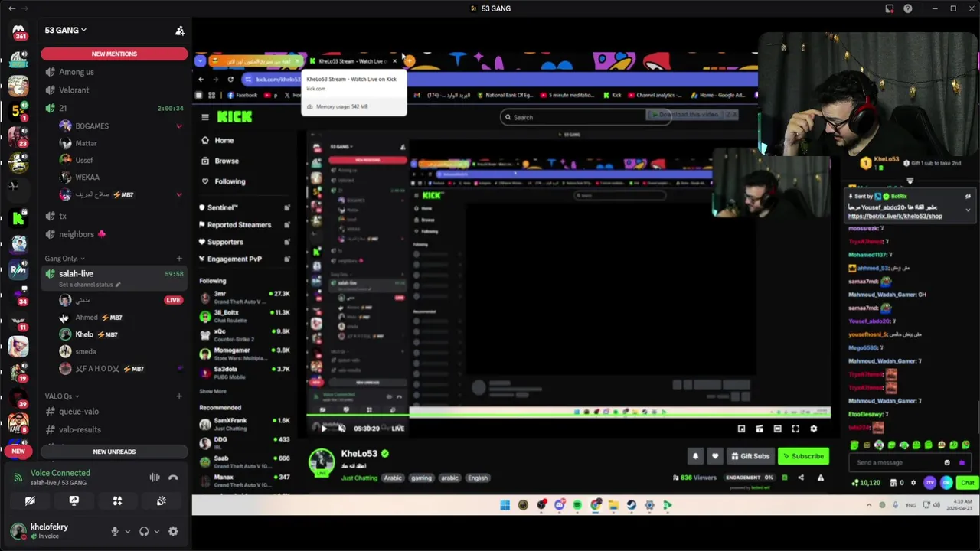The image size is (980, 551).
Task: Deafen using the headphones icon
Action: click(144, 531)
